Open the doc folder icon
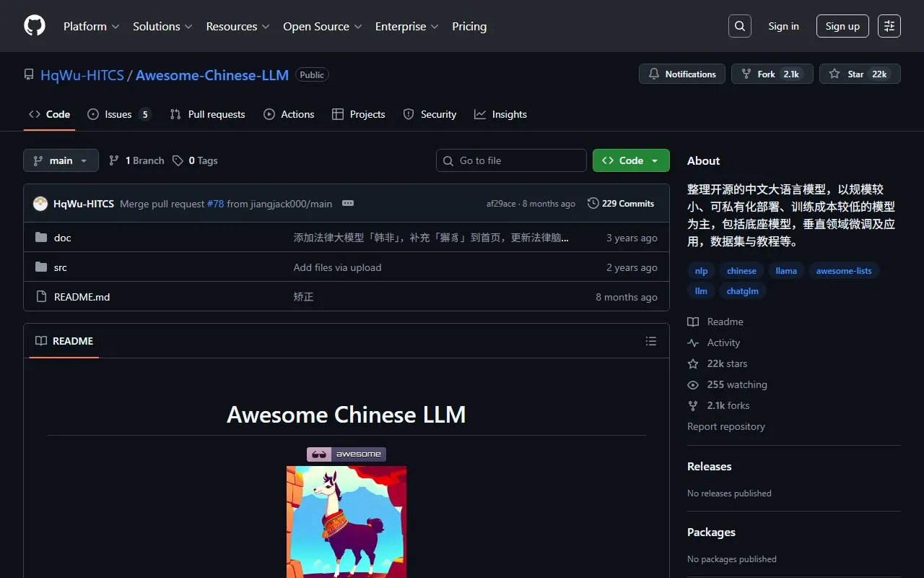This screenshot has height=578, width=924. point(41,237)
